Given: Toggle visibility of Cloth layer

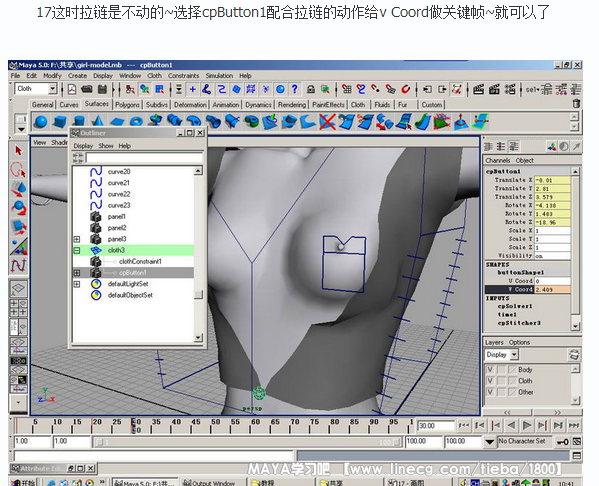Looking at the screenshot, I should tap(491, 381).
